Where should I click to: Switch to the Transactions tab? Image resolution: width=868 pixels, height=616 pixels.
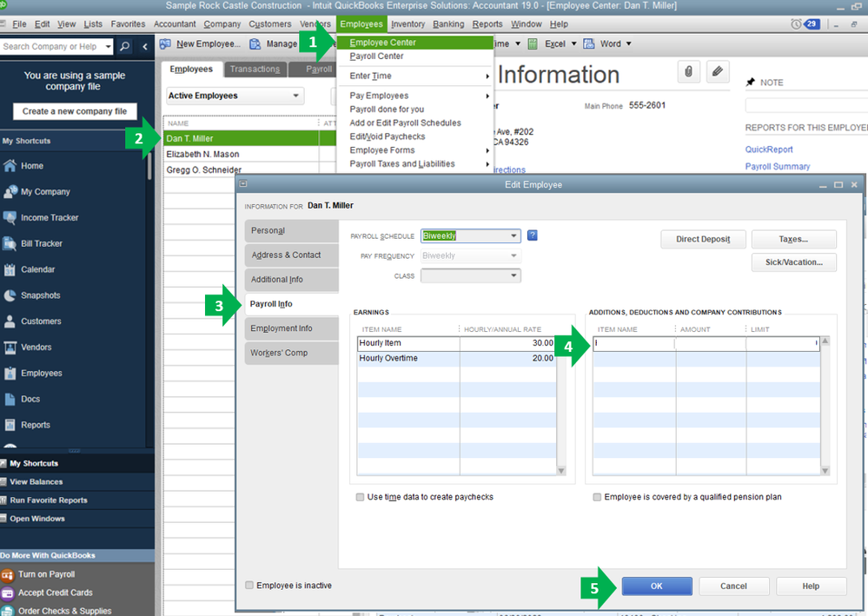coord(255,70)
